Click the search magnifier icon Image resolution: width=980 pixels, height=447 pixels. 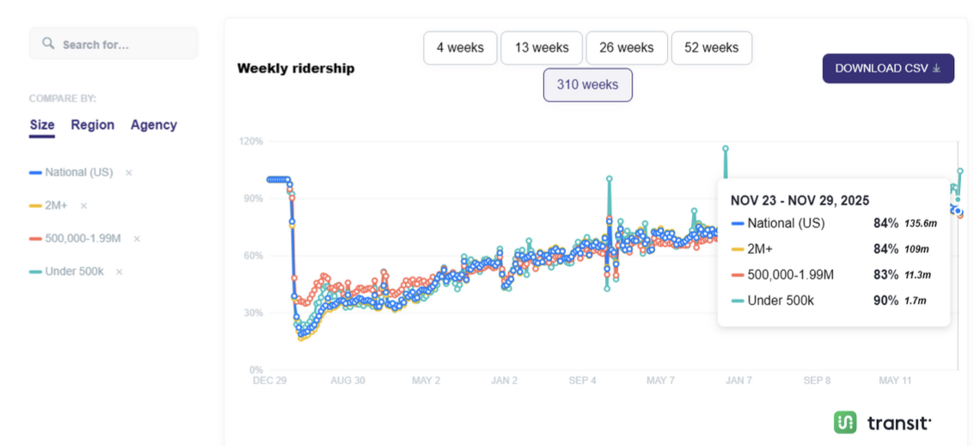pos(48,43)
